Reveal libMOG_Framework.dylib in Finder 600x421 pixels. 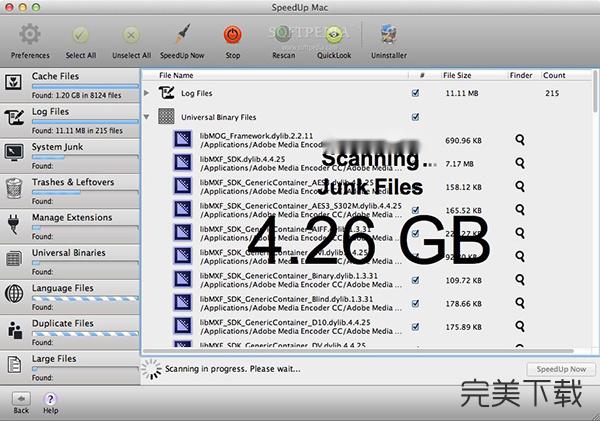(520, 140)
